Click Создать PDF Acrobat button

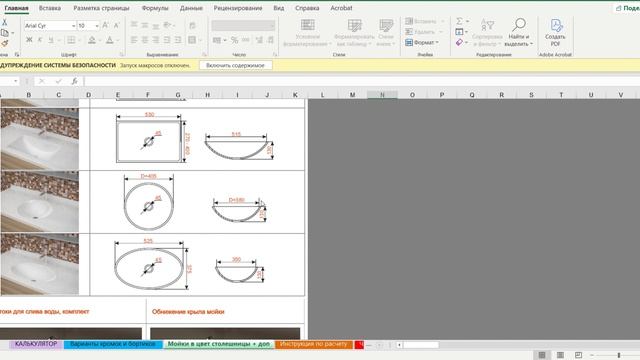pos(555,33)
